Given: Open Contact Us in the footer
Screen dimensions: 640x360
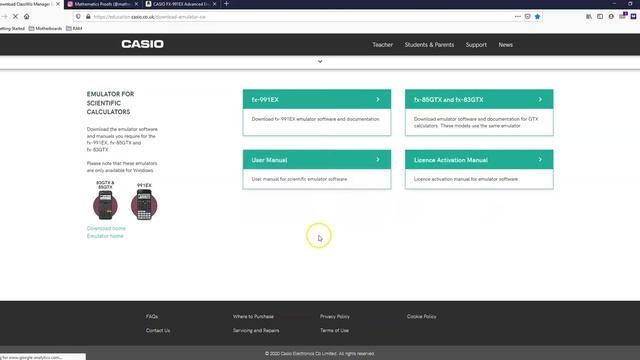Looking at the screenshot, I should tap(158, 330).
